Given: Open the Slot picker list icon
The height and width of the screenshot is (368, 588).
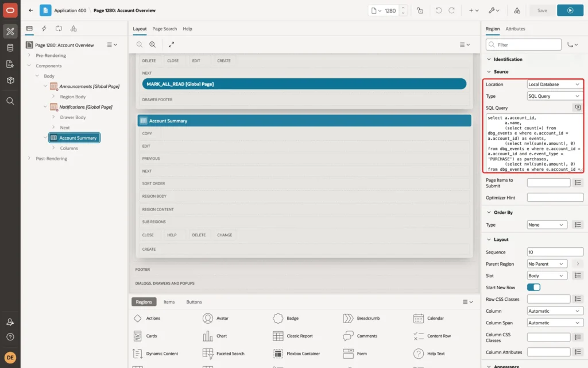Looking at the screenshot, I should coord(578,275).
